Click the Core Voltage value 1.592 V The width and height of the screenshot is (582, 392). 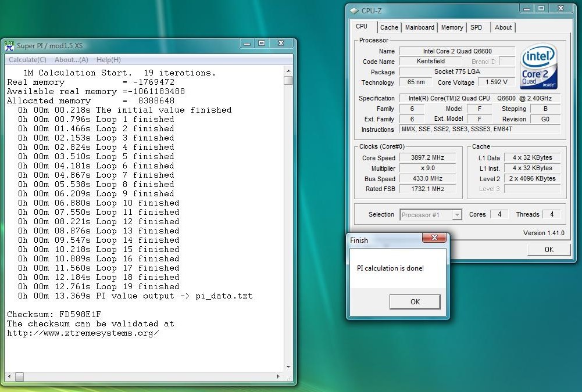(x=497, y=82)
